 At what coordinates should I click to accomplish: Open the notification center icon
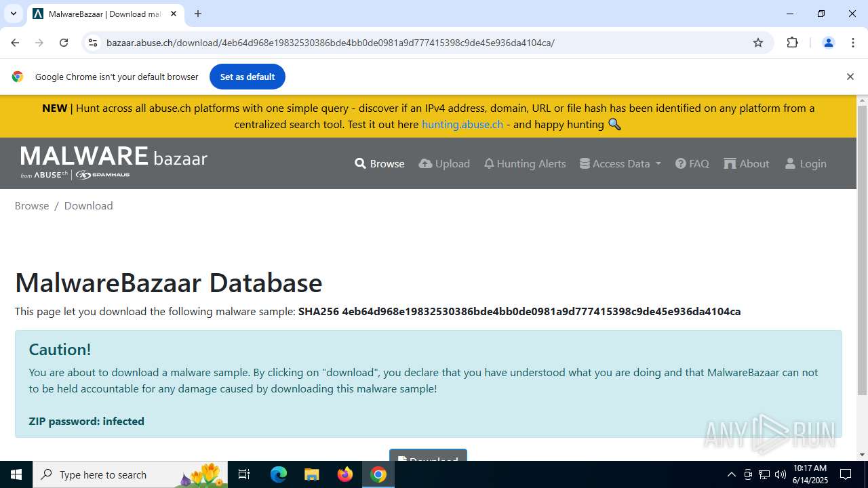pyautogui.click(x=846, y=474)
